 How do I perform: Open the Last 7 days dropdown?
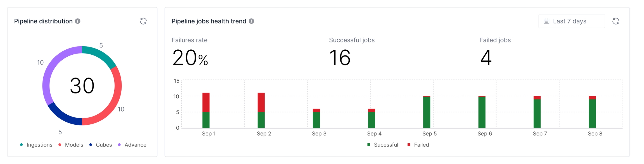coord(571,21)
